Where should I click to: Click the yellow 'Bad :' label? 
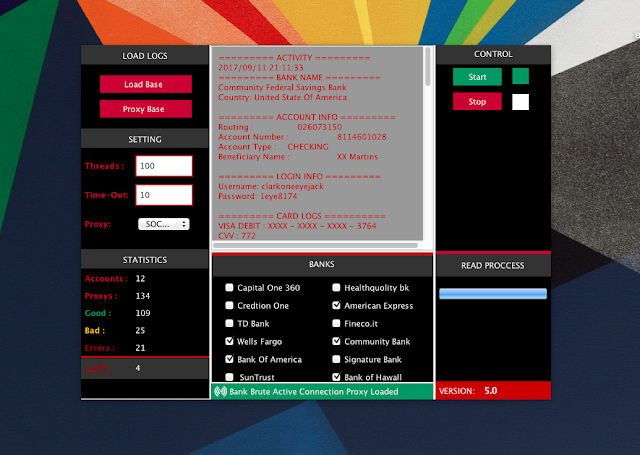95,331
